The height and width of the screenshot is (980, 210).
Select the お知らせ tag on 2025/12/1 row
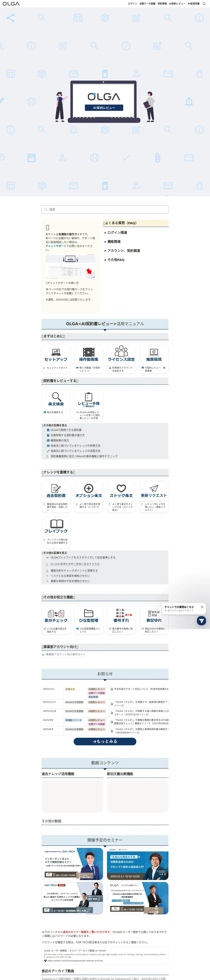[x=70, y=689]
